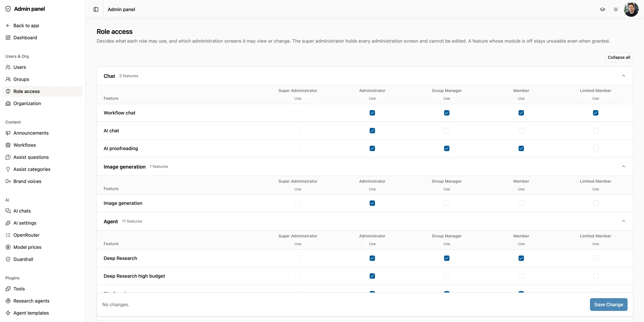Click the Save Change button
This screenshot has width=644, height=322.
coord(608,305)
